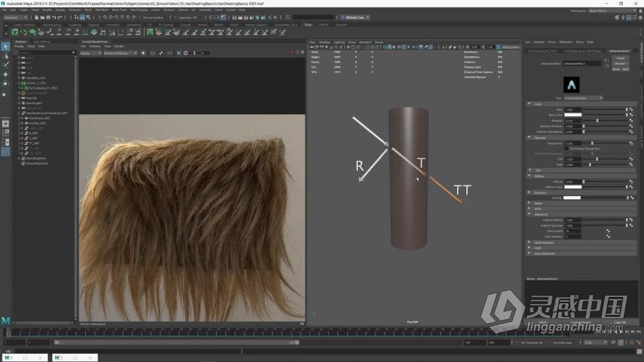Select the arrow Select tool in the toolbox
The height and width of the screenshot is (362, 644).
tap(6, 46)
